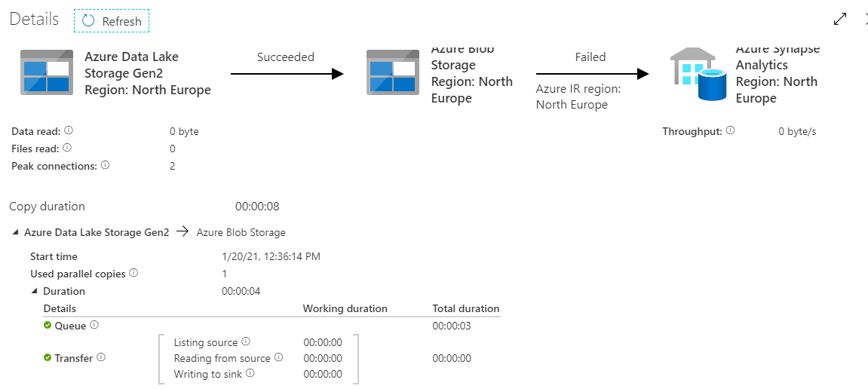Click the Used parallel copies value 1
The width and height of the screenshot is (868, 389).
point(224,274)
